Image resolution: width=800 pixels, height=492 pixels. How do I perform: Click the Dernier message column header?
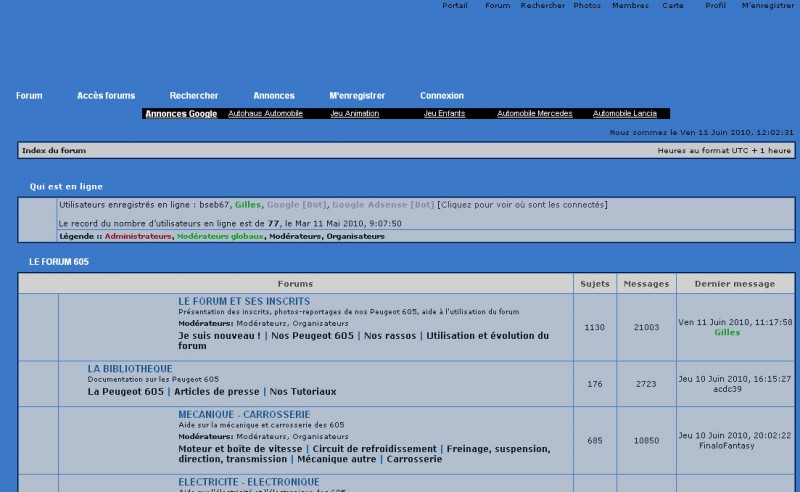click(735, 284)
